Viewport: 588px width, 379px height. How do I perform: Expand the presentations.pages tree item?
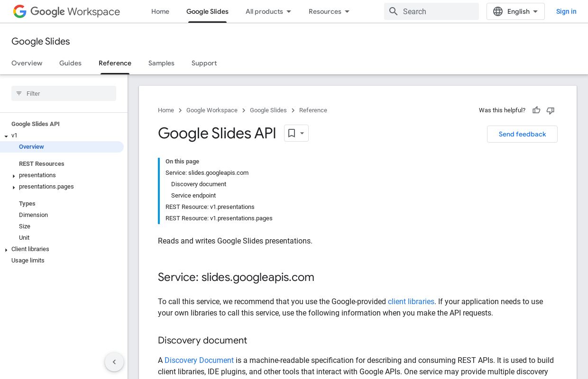[x=14, y=187]
